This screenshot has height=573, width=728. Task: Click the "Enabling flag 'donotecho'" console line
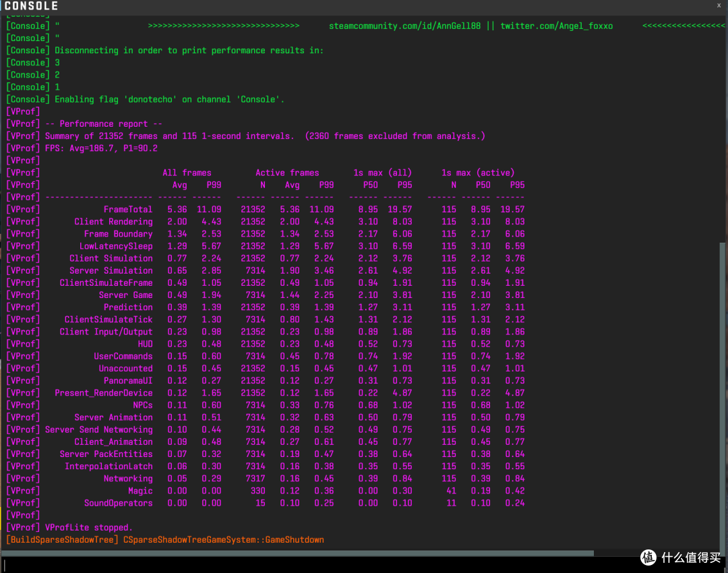(169, 100)
